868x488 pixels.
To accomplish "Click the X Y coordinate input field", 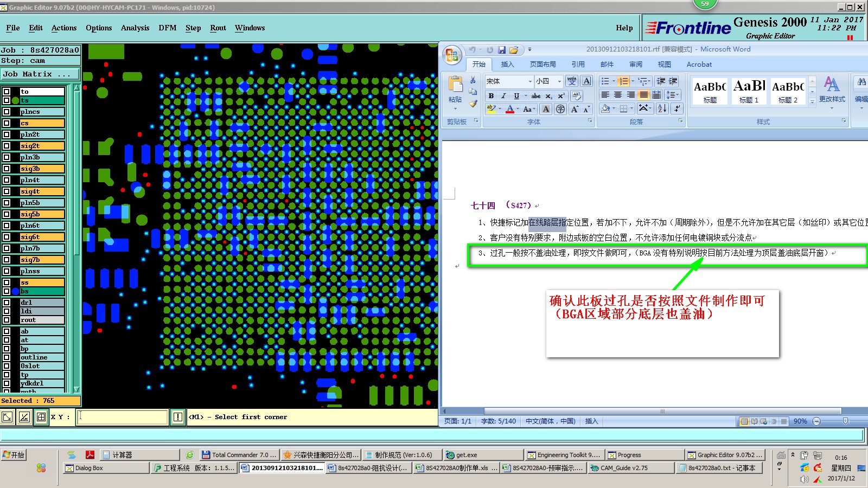I will (123, 417).
